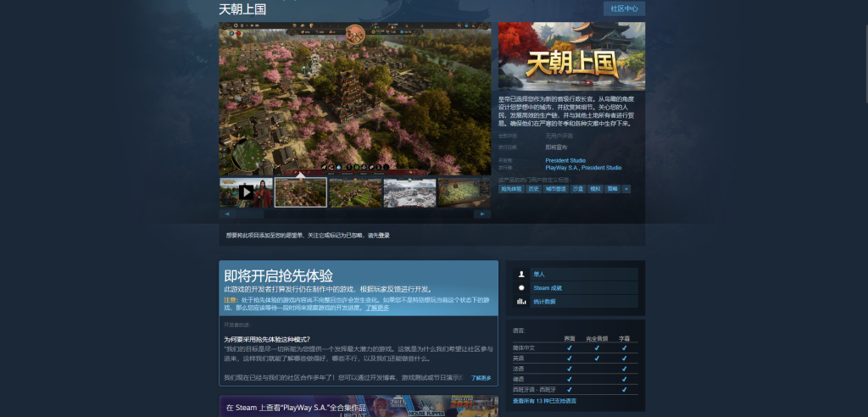Image resolution: width=868 pixels, height=417 pixels.
Task: Click the 完全音频 language column header
Action: point(597,338)
